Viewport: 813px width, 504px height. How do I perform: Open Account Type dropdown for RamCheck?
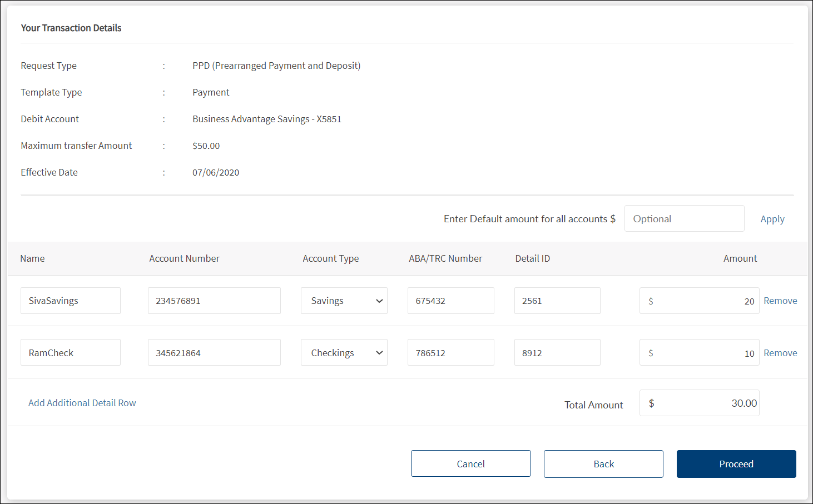pyautogui.click(x=344, y=353)
